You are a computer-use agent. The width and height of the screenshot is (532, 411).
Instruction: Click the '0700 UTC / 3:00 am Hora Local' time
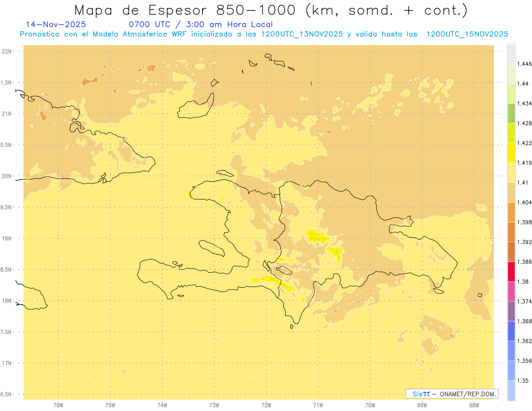[x=200, y=24]
